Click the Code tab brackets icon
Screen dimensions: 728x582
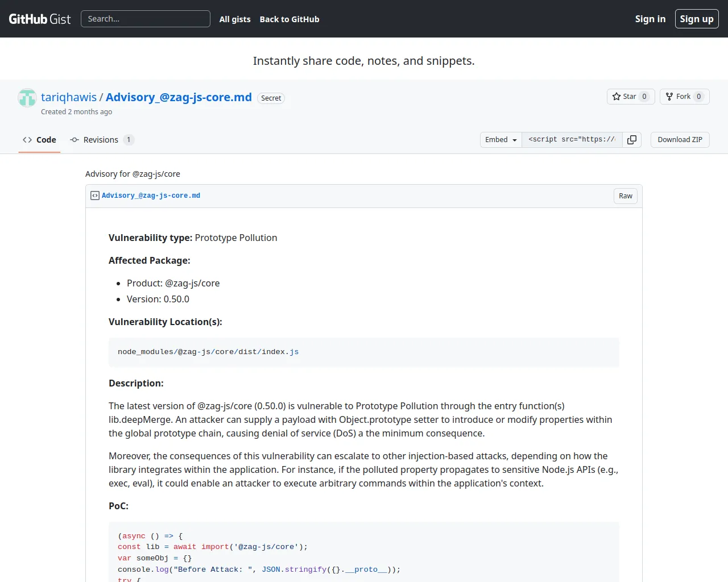pyautogui.click(x=27, y=140)
